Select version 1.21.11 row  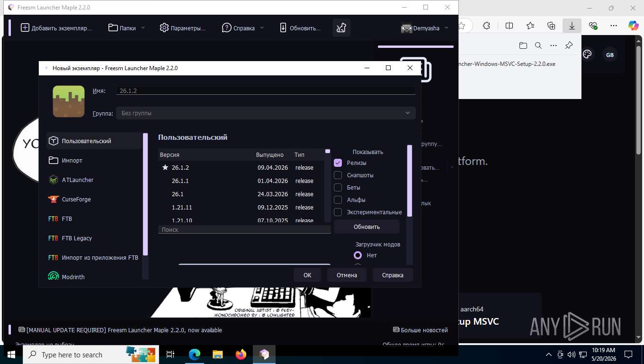tap(241, 207)
